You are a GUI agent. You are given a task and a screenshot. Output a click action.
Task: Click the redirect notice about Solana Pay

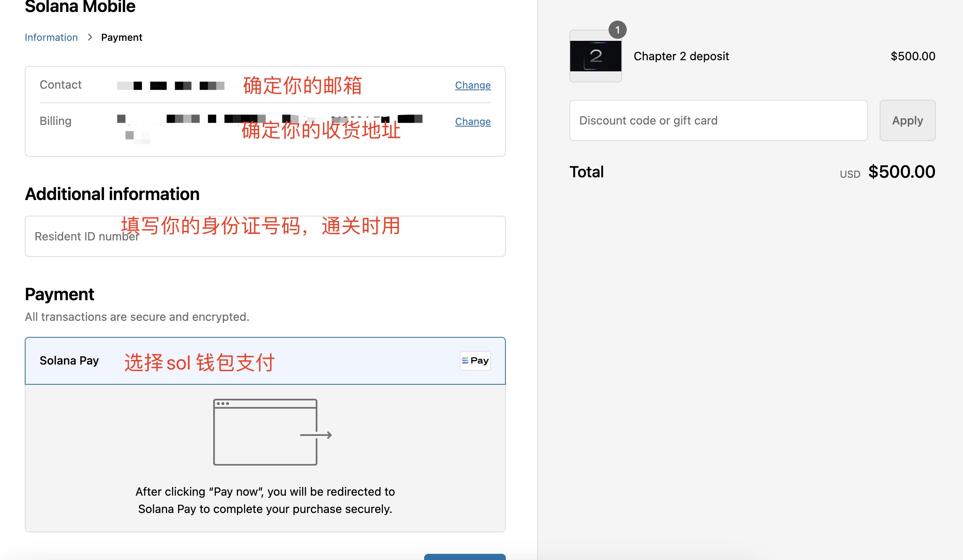(265, 500)
